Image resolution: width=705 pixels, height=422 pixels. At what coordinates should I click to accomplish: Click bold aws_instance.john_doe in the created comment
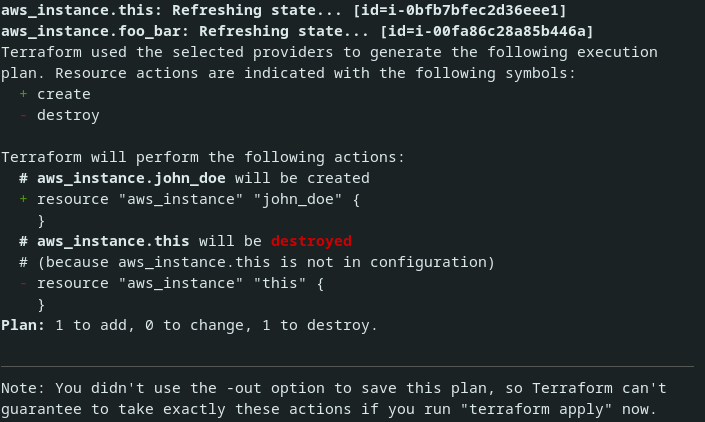[131, 178]
